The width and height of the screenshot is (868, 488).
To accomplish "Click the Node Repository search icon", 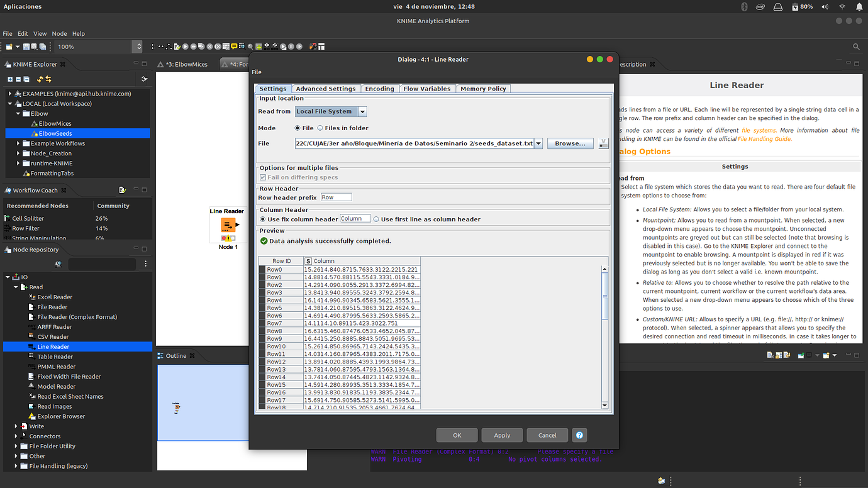I will [58, 264].
